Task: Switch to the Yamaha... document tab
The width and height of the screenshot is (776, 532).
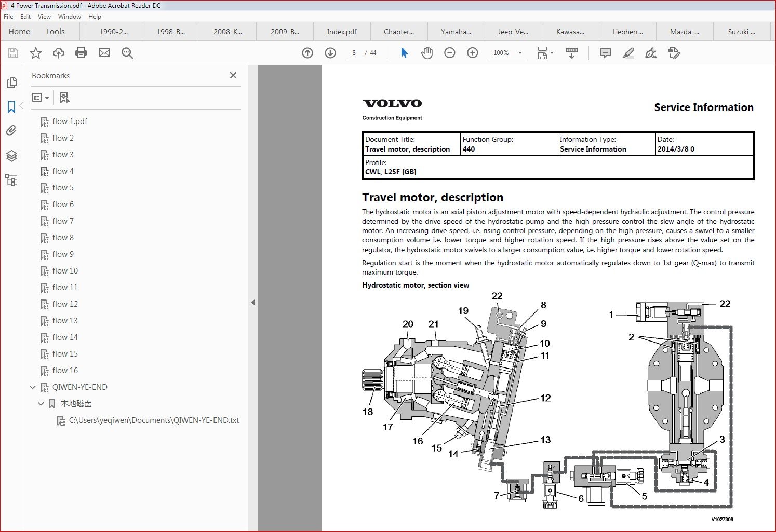Action: pos(456,32)
